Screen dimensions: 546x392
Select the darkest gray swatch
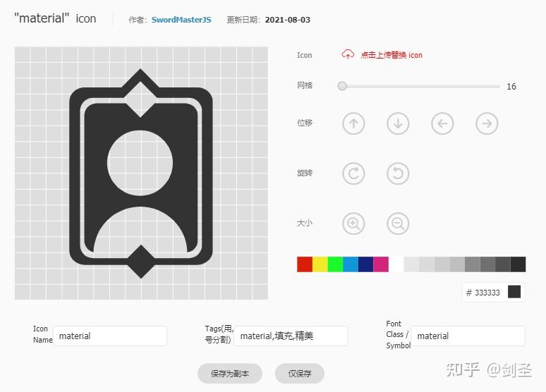pos(518,264)
